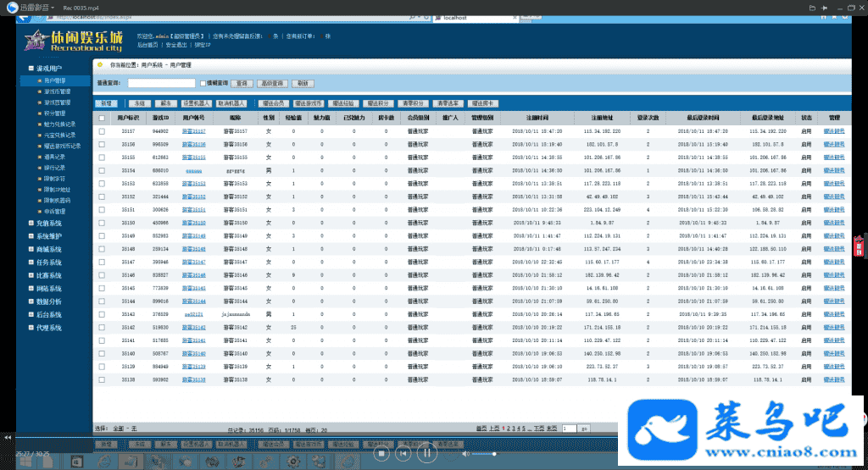Click the stop button in player controls
868x470 pixels.
381,454
